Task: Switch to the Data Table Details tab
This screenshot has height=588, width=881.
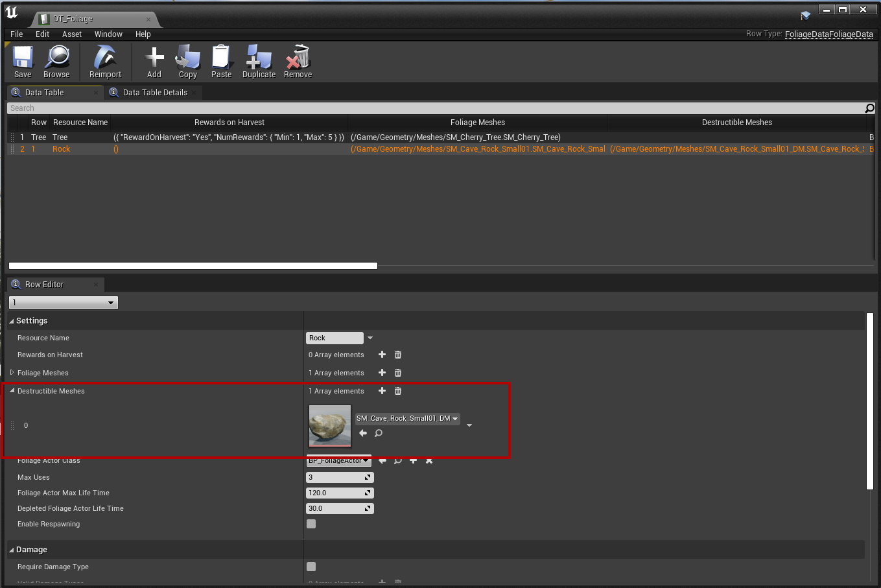Action: pyautogui.click(x=155, y=93)
